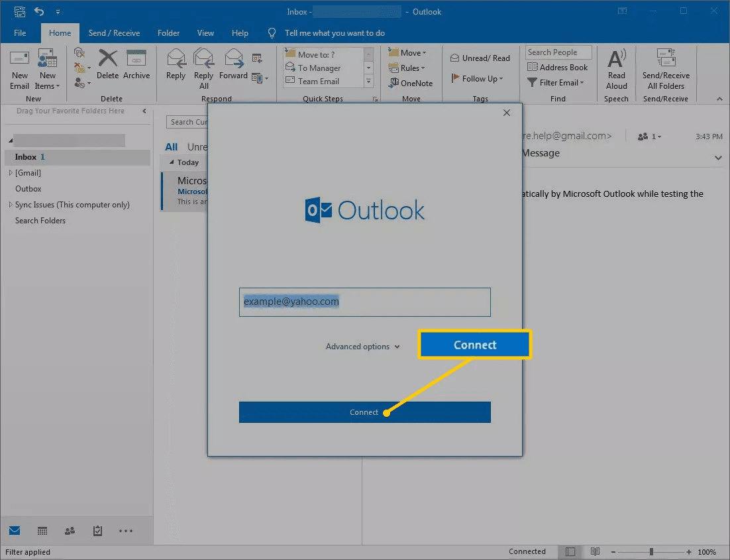Open the Filter Email dropdown
This screenshot has width=730, height=560.
coord(556,83)
